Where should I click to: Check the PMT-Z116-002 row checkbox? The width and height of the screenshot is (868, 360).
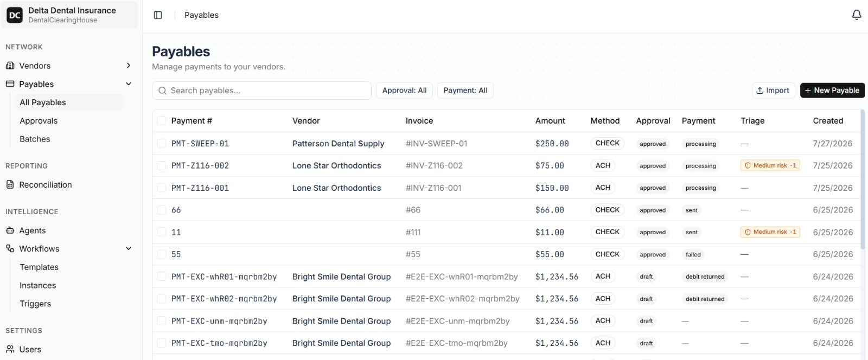click(161, 166)
